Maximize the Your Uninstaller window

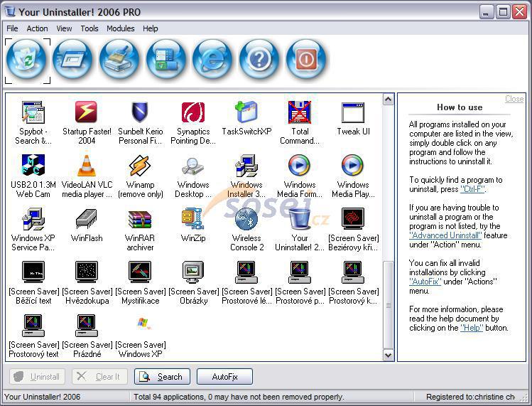pos(503,12)
